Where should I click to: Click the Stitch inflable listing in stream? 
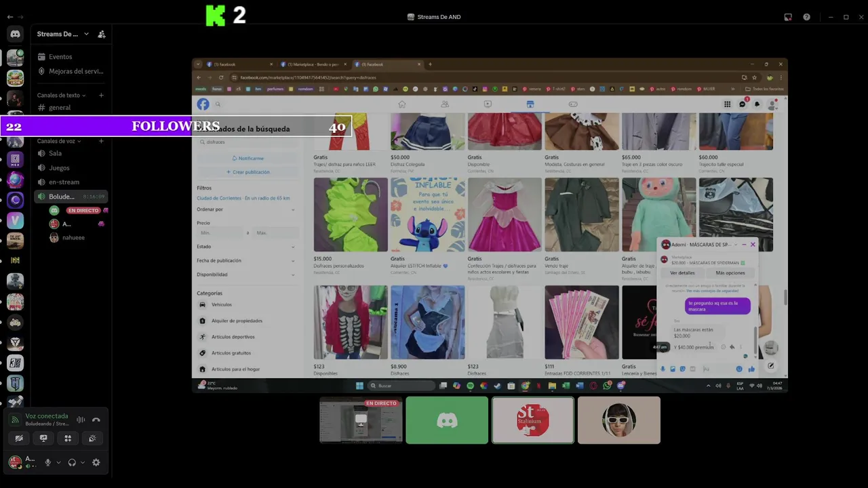point(428,215)
